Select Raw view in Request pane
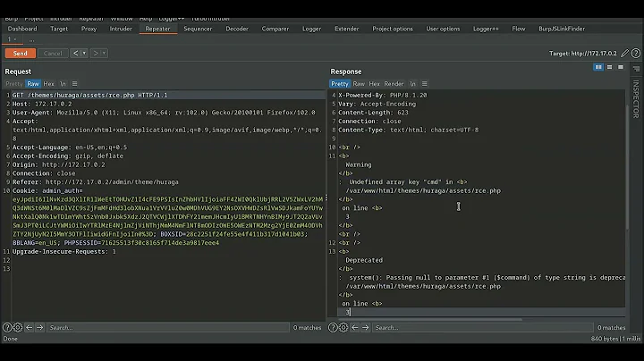The width and height of the screenshot is (644, 361). pyautogui.click(x=33, y=84)
